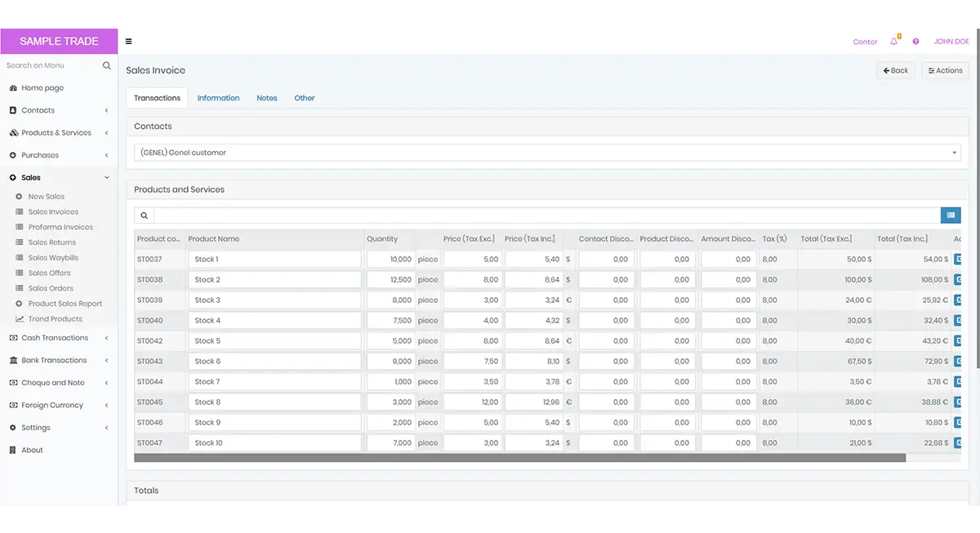Click the search magnifier in sidebar
The width and height of the screenshot is (980, 533).
tap(107, 65)
